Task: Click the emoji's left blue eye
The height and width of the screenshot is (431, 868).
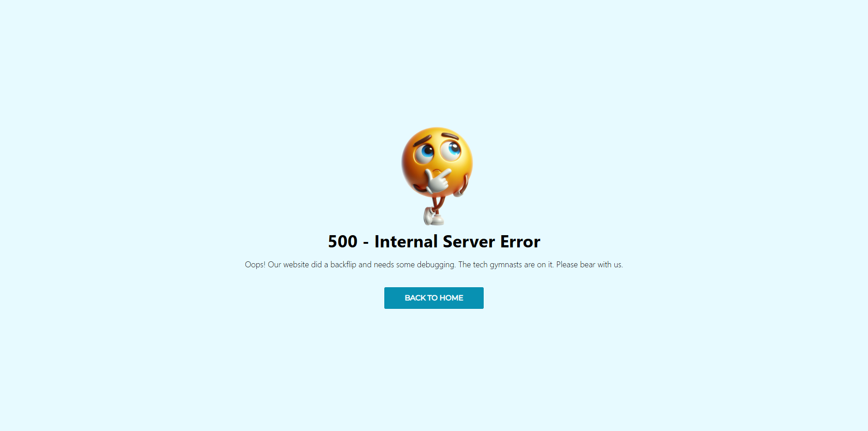Action: tap(425, 153)
